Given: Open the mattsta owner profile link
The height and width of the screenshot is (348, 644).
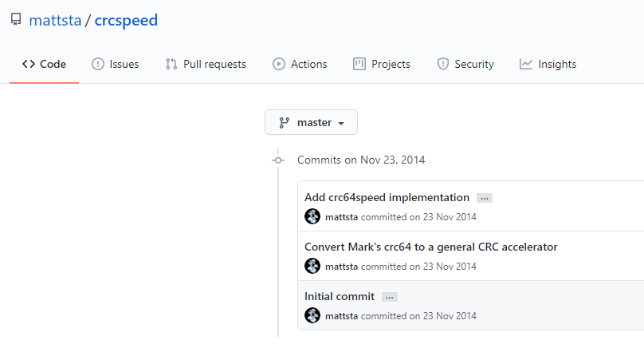Looking at the screenshot, I should pos(55,21).
